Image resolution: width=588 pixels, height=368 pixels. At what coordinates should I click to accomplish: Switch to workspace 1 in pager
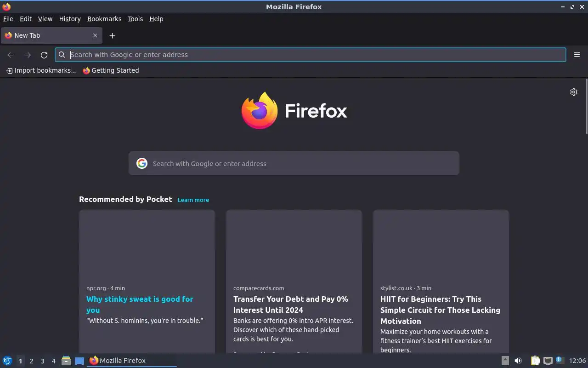[20, 361]
